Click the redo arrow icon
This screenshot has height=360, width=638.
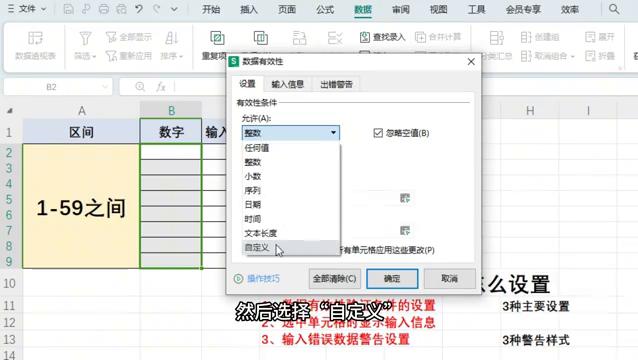coord(156,9)
